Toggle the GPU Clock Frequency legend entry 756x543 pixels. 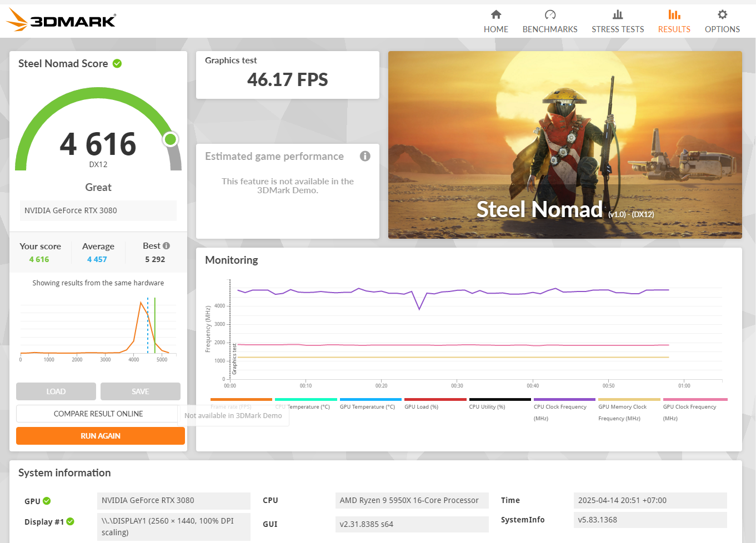[695, 410]
